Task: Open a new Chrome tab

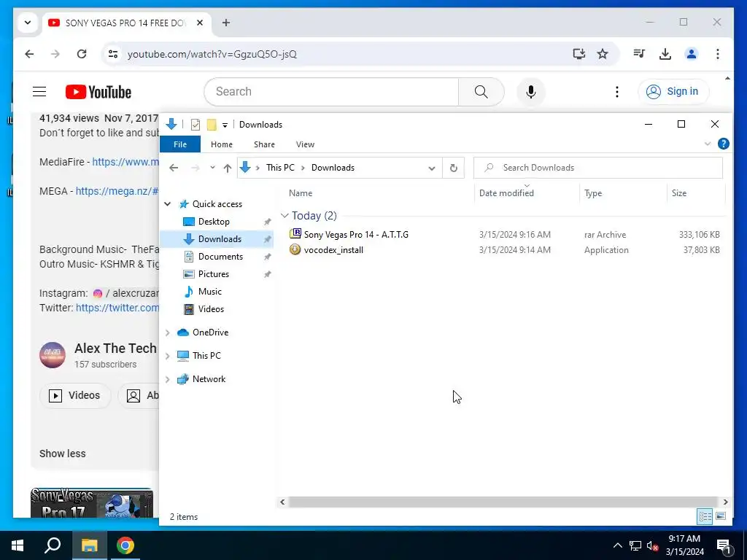Action: pyautogui.click(x=226, y=23)
